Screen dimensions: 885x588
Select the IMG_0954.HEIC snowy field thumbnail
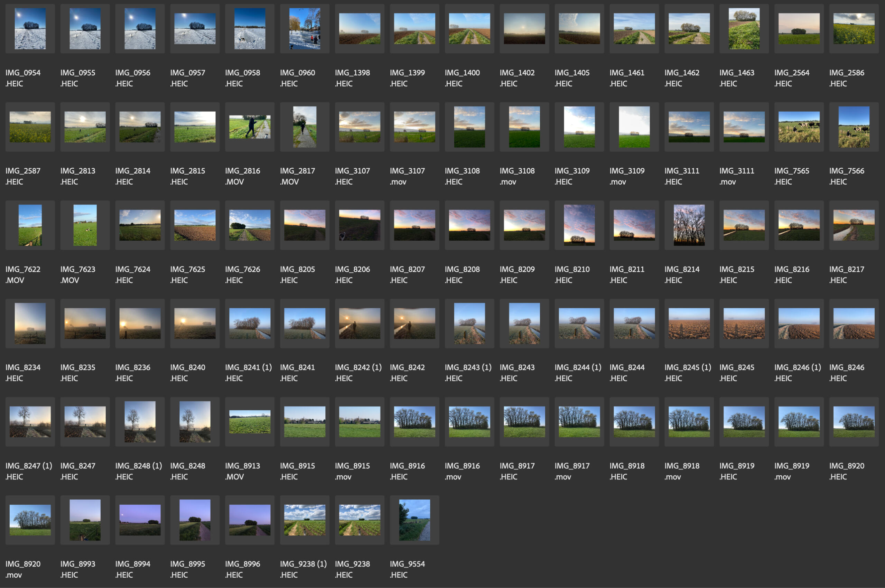tap(30, 28)
